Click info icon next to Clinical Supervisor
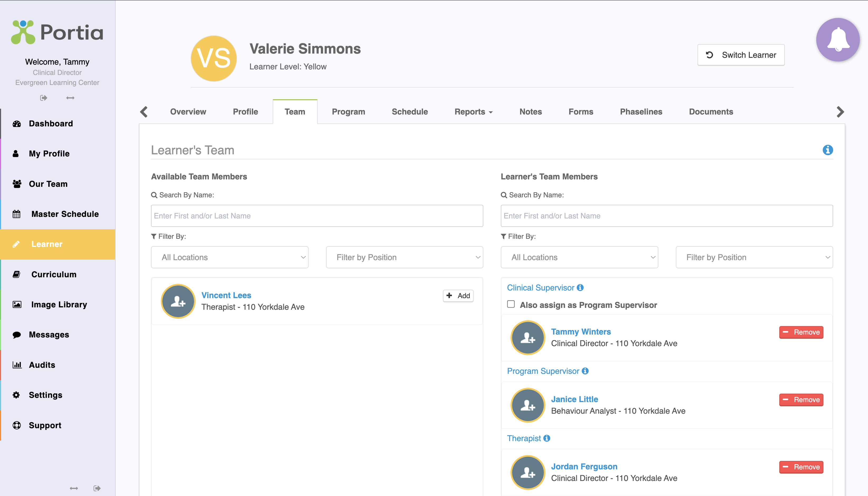This screenshot has height=496, width=868. tap(580, 288)
